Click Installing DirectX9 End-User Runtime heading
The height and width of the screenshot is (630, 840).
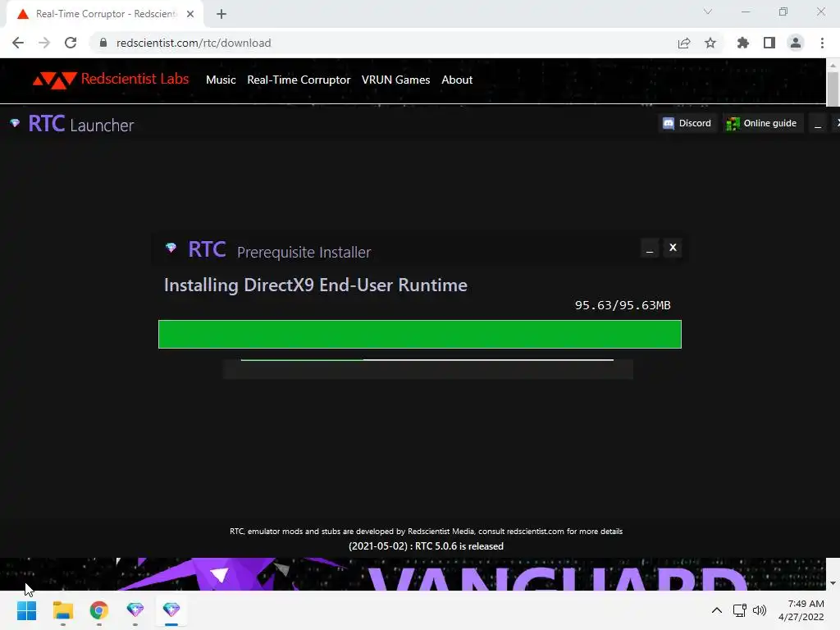point(316,285)
